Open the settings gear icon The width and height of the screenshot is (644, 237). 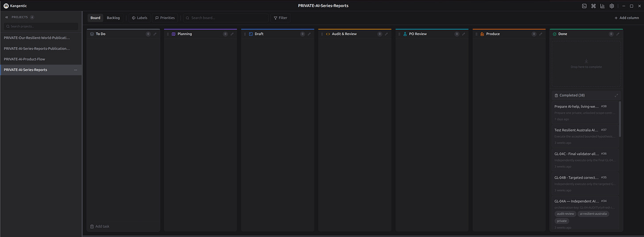612,6
